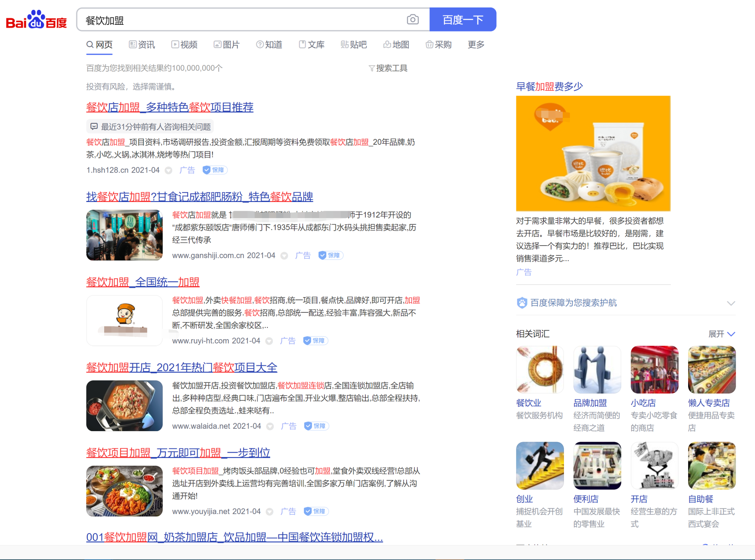
Task: Open the 开店 related term image
Action: (655, 466)
